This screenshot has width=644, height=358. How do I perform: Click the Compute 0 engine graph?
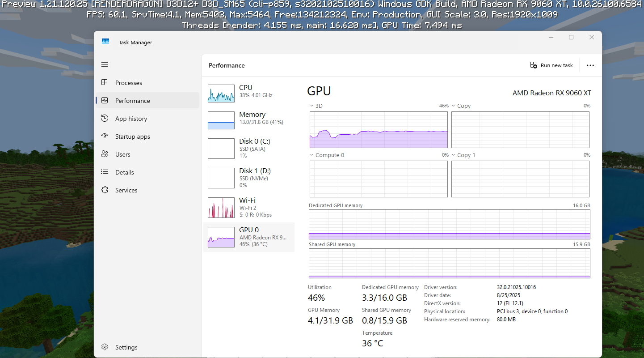pos(379,179)
